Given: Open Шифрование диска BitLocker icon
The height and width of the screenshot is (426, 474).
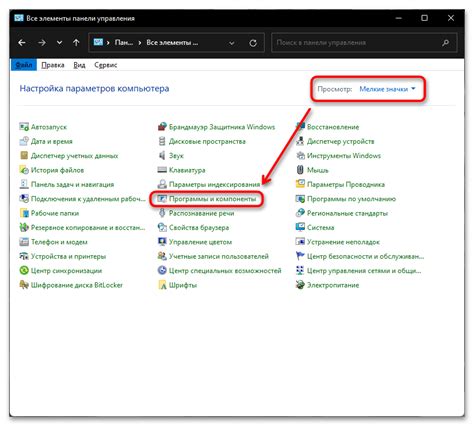Looking at the screenshot, I should (24, 285).
